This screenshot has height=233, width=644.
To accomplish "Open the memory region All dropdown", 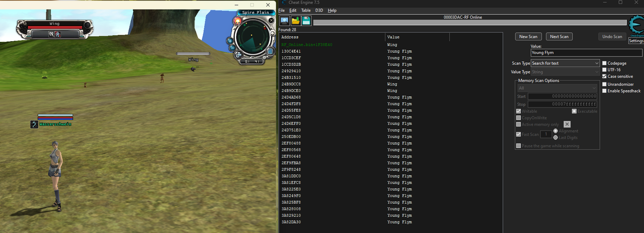I will pyautogui.click(x=557, y=88).
